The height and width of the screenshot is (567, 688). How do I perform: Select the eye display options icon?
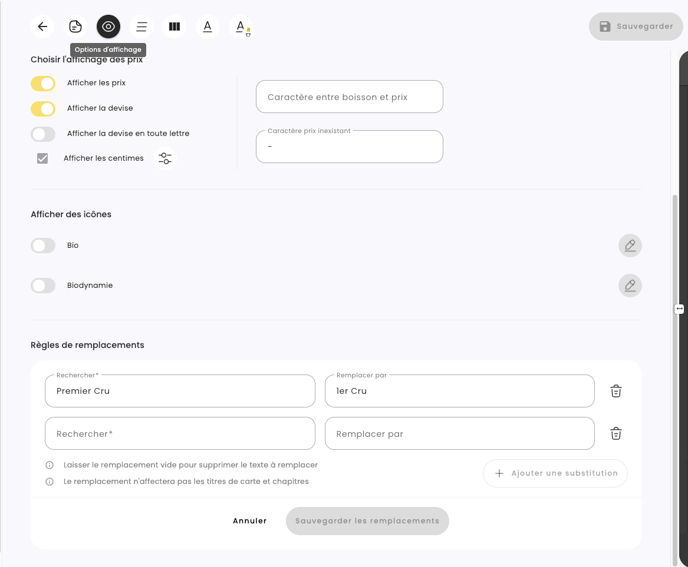[x=108, y=27]
